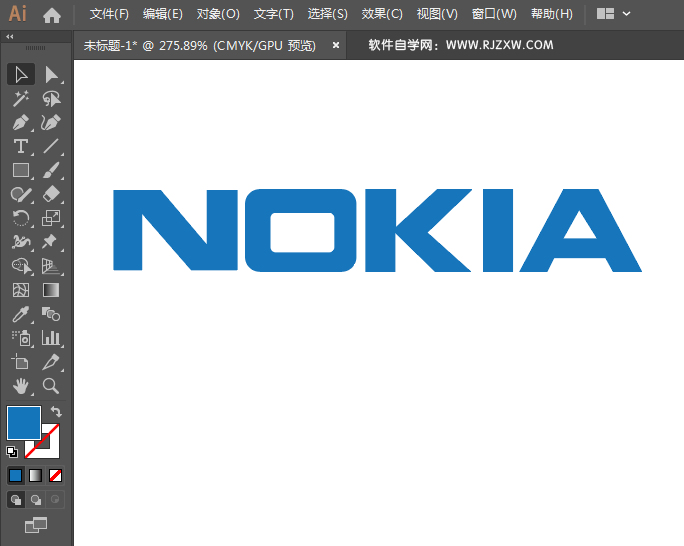Open the 编辑(E) menu
The image size is (684, 546).
pos(163,14)
